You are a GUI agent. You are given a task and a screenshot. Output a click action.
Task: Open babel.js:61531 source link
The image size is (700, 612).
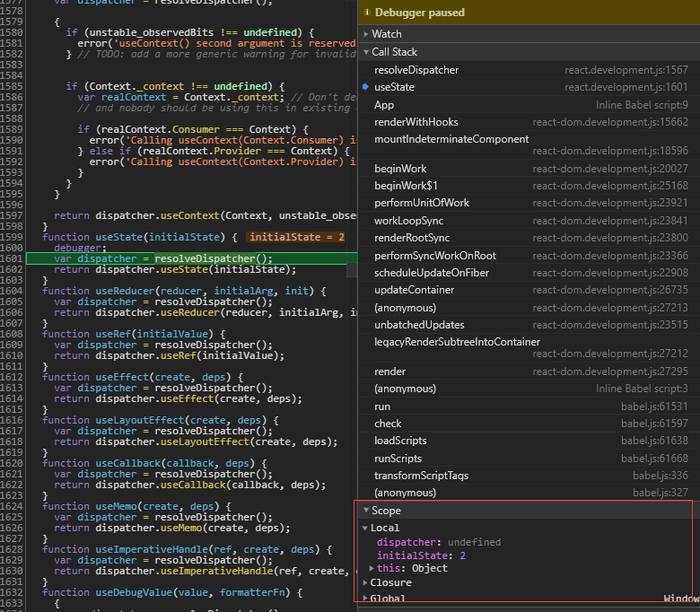[654, 407]
